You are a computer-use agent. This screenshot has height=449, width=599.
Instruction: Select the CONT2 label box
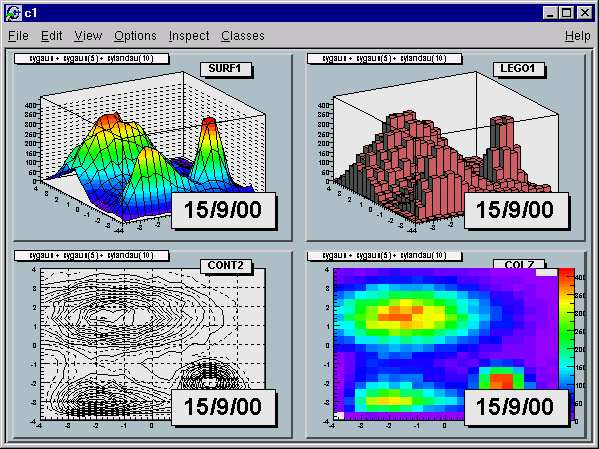click(x=226, y=266)
